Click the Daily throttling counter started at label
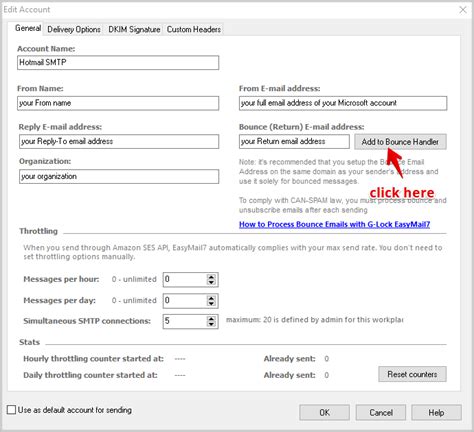The height and width of the screenshot is (432, 474). [x=90, y=375]
